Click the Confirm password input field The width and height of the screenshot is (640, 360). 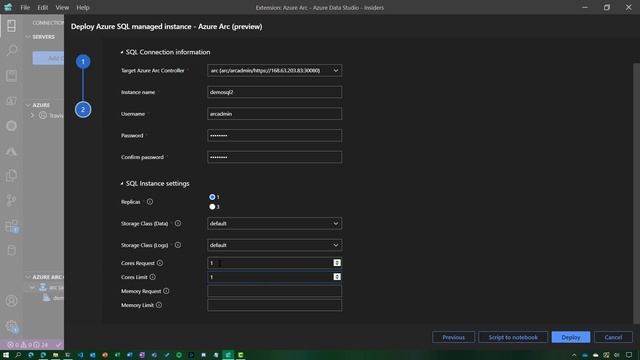pyautogui.click(x=274, y=157)
